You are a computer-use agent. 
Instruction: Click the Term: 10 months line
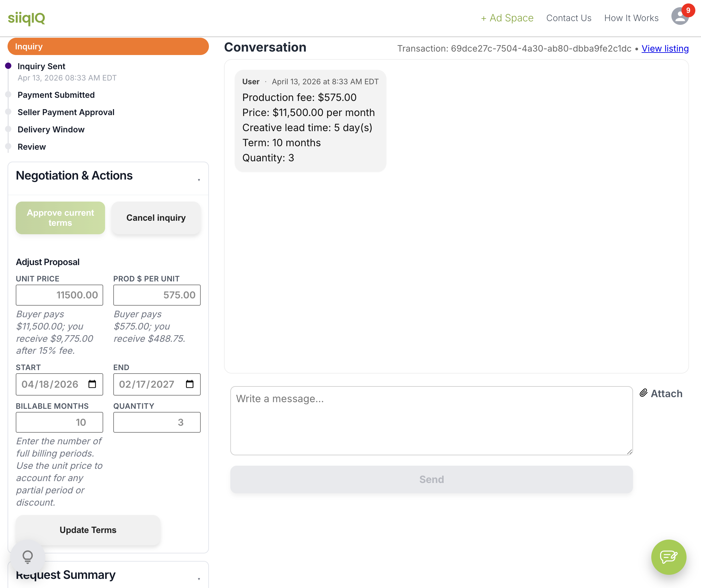coord(281,142)
